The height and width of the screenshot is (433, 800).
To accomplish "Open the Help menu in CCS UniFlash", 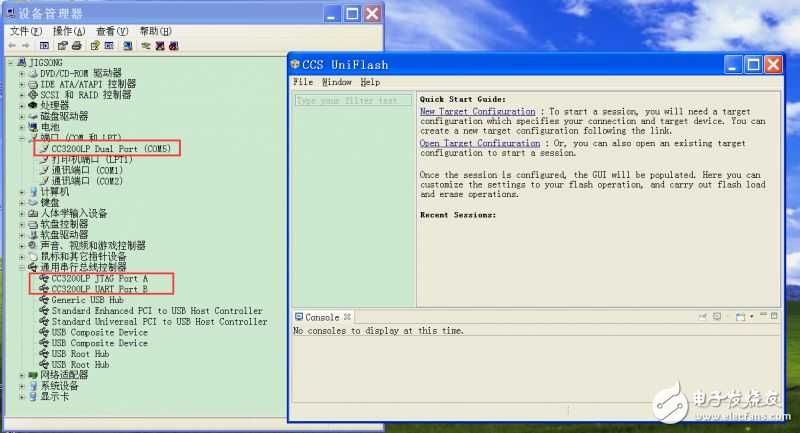I will pyautogui.click(x=370, y=82).
